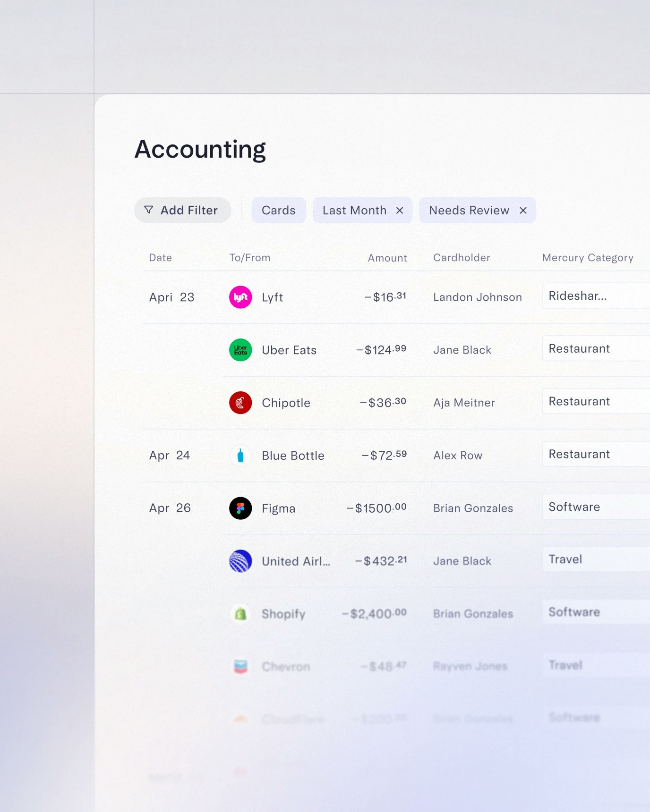Click cardholder Jane Black in Uber Eats row

tap(462, 350)
